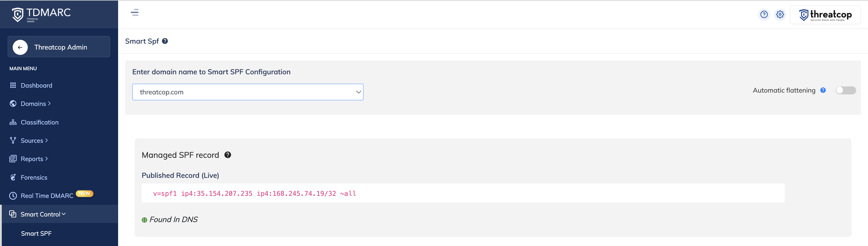Open Classification from the sidebar
The width and height of the screenshot is (868, 246).
[40, 122]
